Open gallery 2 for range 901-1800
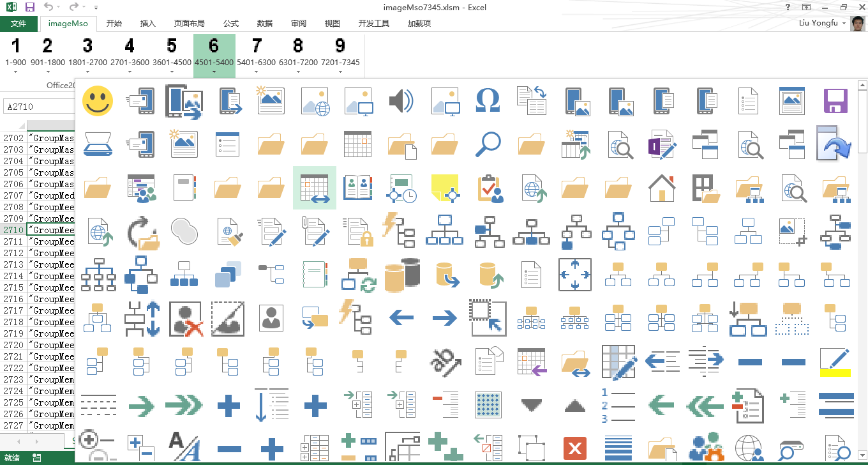 (x=47, y=56)
